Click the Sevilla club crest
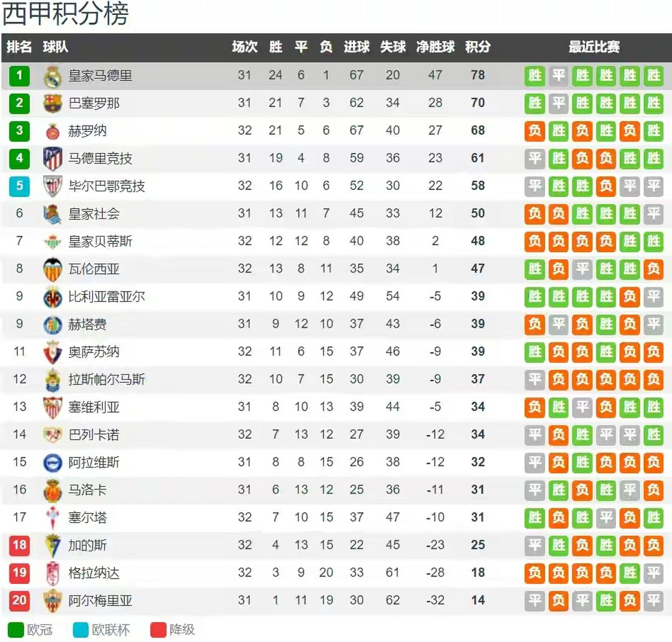672x642 pixels. coord(52,407)
